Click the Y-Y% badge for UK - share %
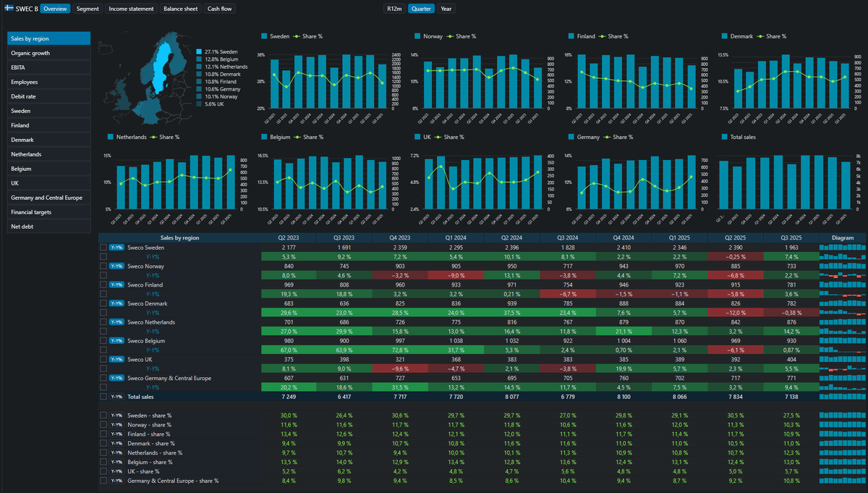 (x=116, y=471)
